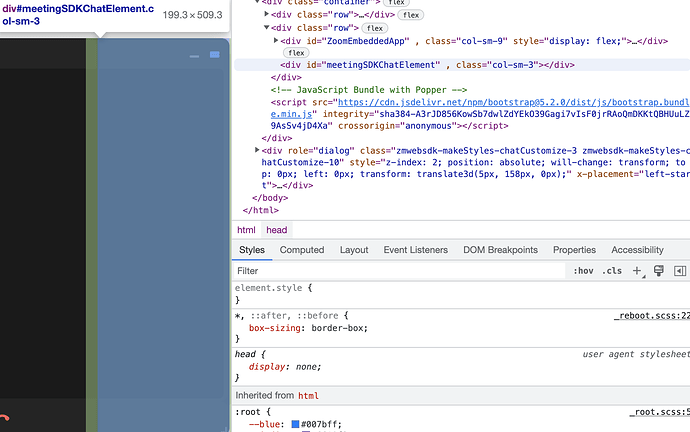The height and width of the screenshot is (432, 690).
Task: Click the blue pop-out icon in chat panel
Action: [x=215, y=55]
